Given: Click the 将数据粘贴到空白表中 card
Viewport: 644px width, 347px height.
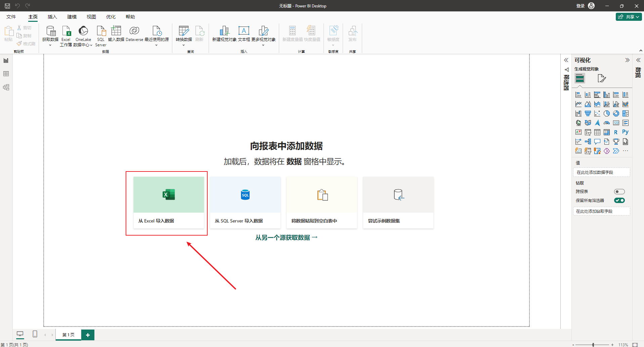Looking at the screenshot, I should click(x=322, y=203).
